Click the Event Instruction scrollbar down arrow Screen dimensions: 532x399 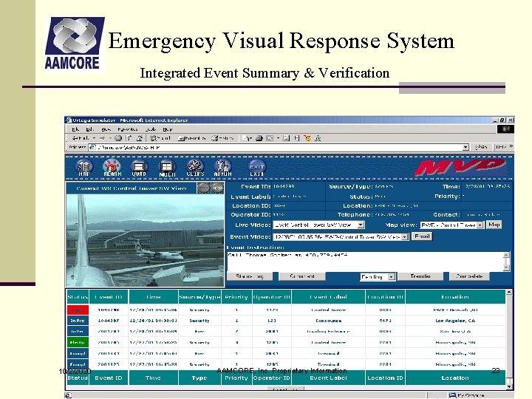coord(506,267)
